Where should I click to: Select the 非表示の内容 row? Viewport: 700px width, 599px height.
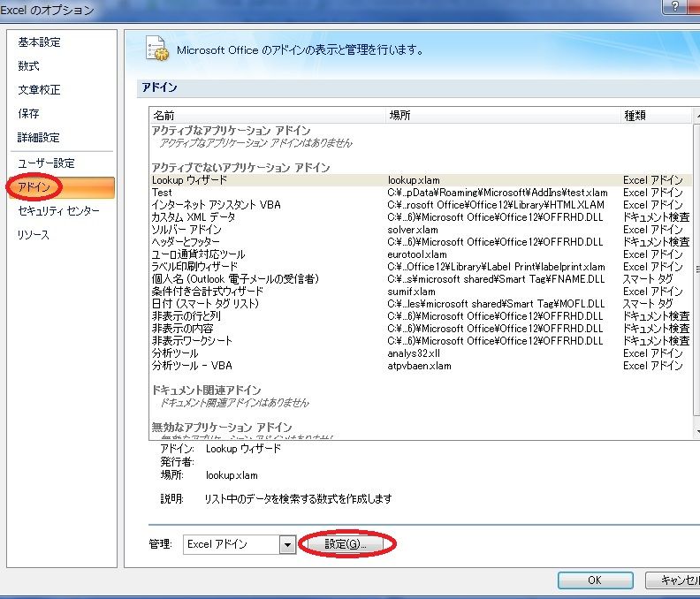(421, 329)
